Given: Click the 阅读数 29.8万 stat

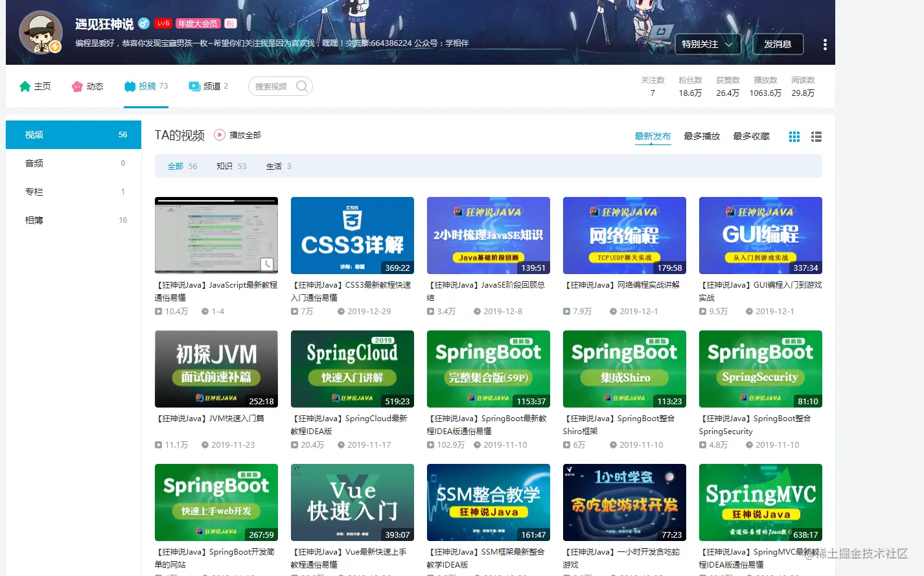Looking at the screenshot, I should coord(803,86).
